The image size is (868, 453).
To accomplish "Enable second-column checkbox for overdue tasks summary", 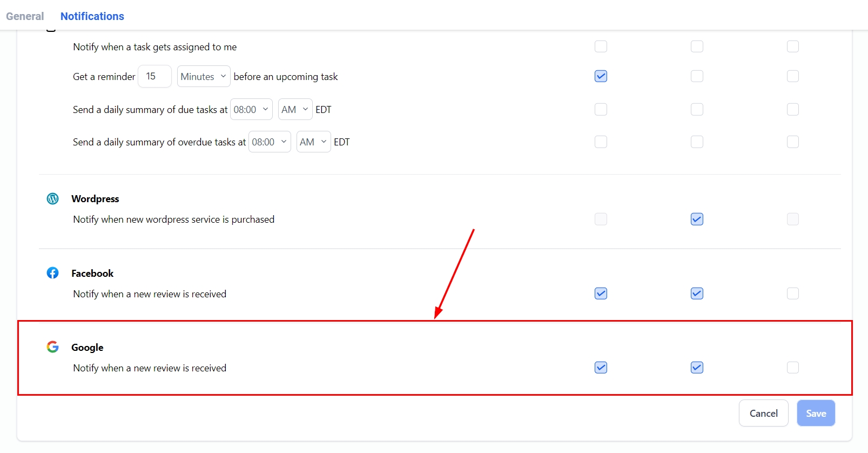I will [697, 142].
